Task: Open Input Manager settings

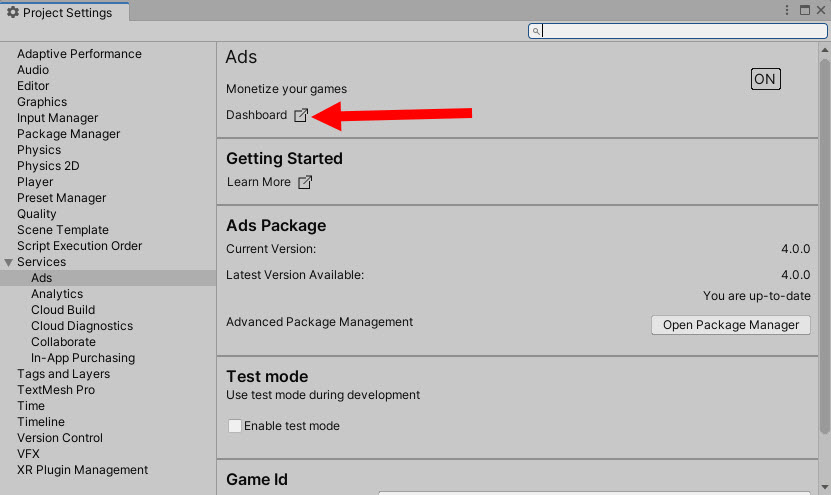Action: click(57, 118)
